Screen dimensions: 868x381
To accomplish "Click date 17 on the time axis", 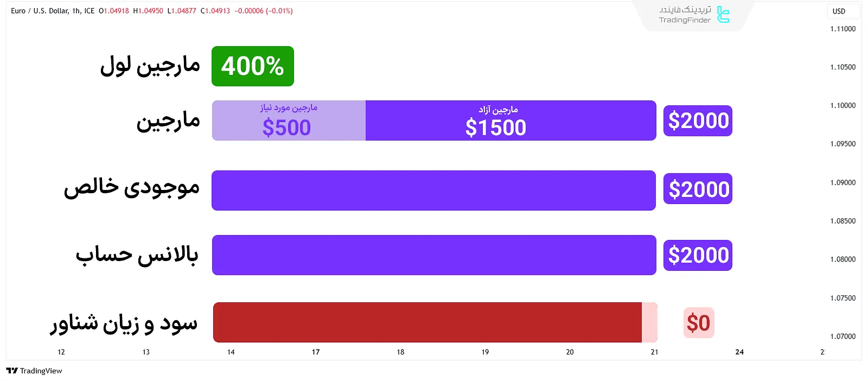I will (x=316, y=352).
